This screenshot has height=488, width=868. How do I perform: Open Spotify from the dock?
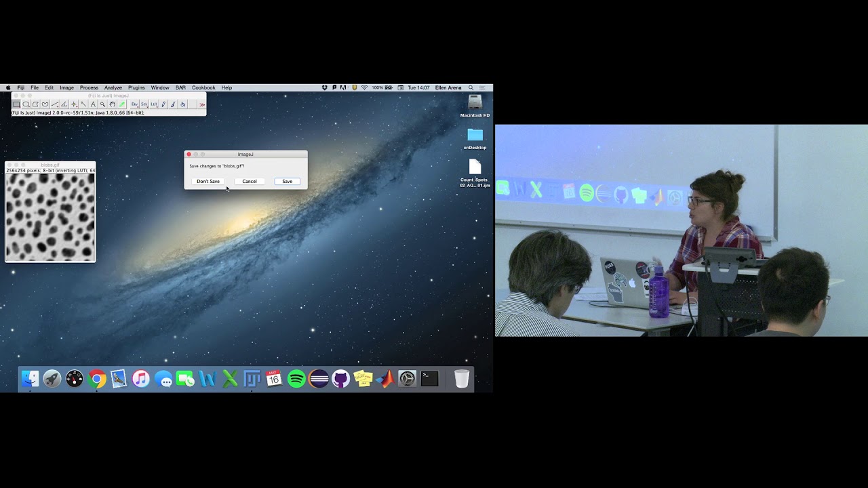296,378
